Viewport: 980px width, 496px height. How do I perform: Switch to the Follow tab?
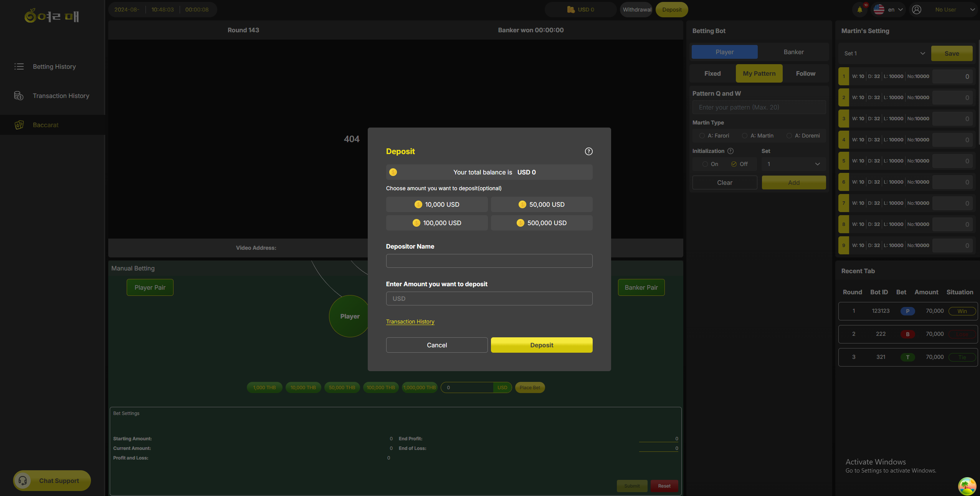805,73
